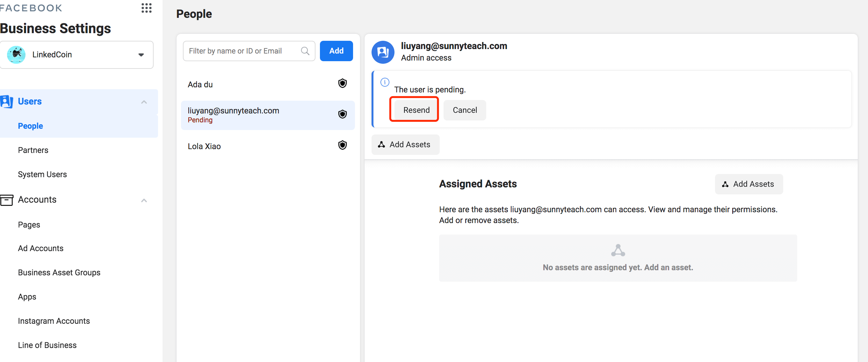Cancel the pending invitation
The width and height of the screenshot is (868, 362).
(464, 110)
